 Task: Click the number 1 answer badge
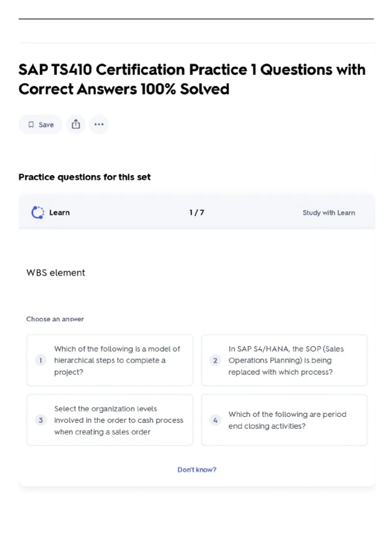41,360
